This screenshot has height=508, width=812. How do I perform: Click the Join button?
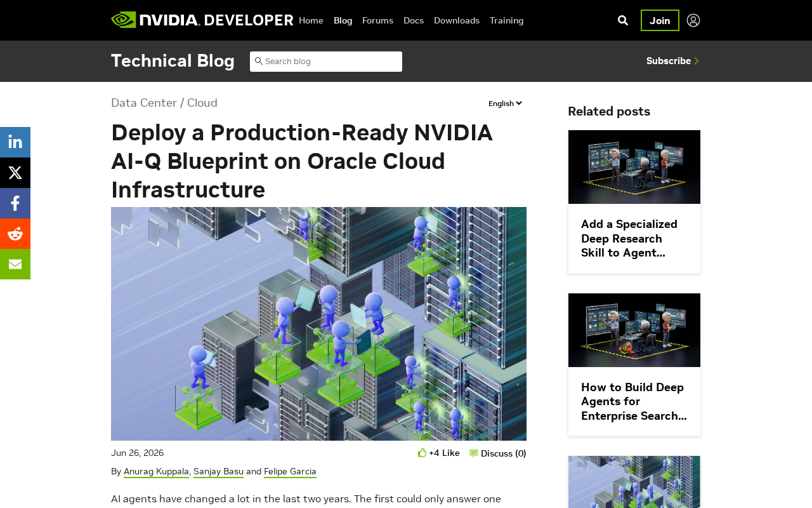(660, 20)
